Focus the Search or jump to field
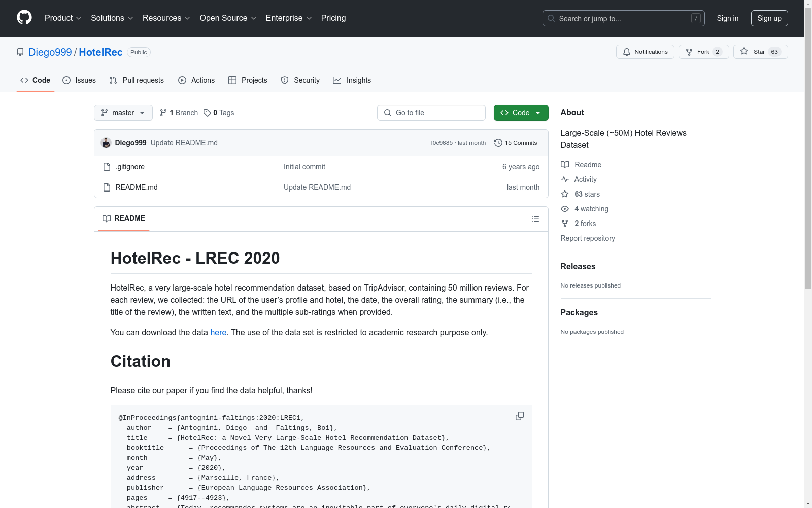Viewport: 812px width, 508px height. click(624, 18)
